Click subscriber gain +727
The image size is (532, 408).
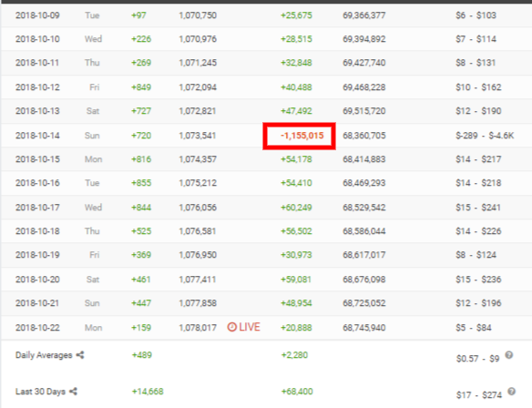(x=141, y=111)
